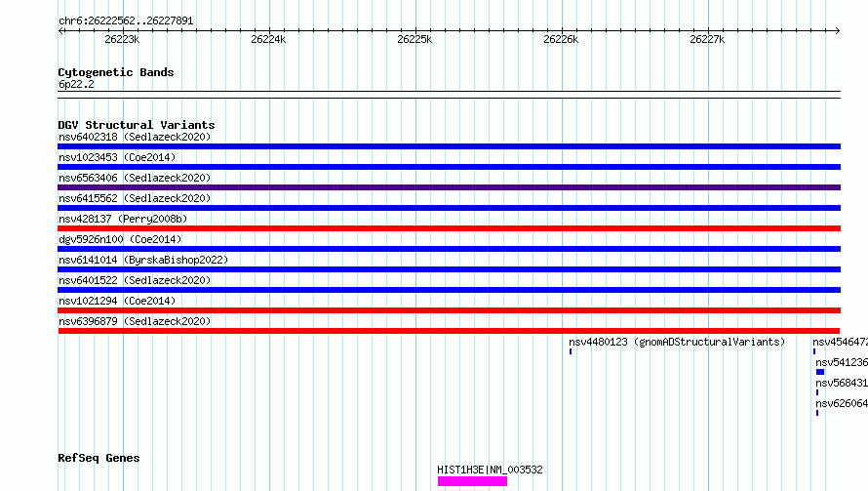Image resolution: width=868 pixels, height=491 pixels.
Task: Click the blue bar for nsv6415562
Action: [449, 208]
